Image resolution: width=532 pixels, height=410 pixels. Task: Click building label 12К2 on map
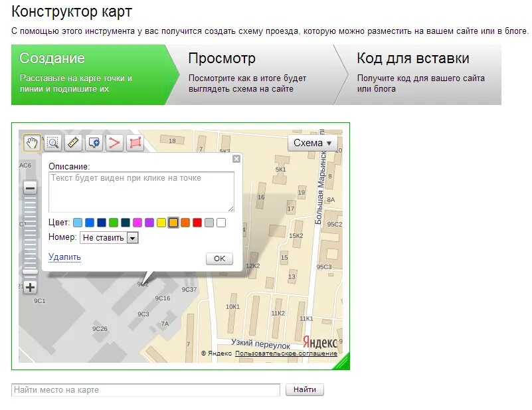click(253, 266)
